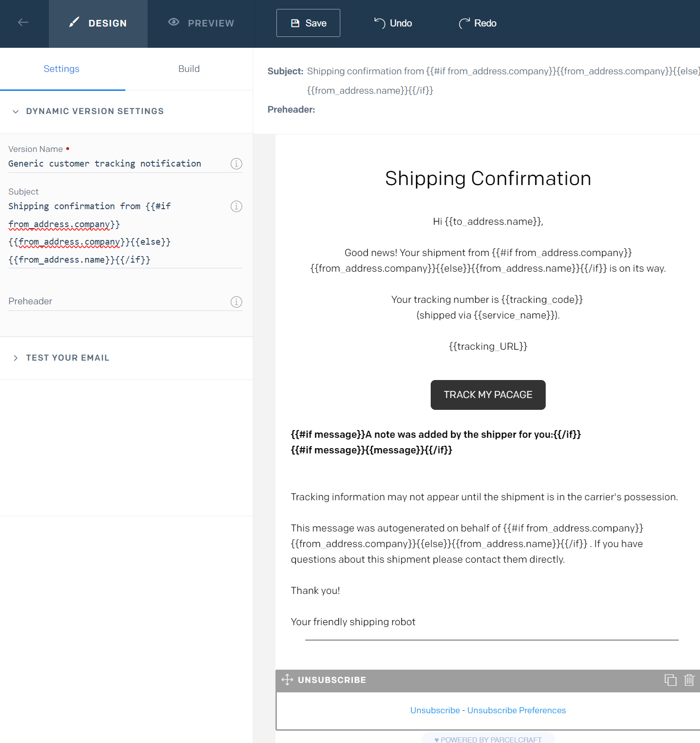Click the 'Thank you!' line
This screenshot has width=700, height=743.
[315, 591]
